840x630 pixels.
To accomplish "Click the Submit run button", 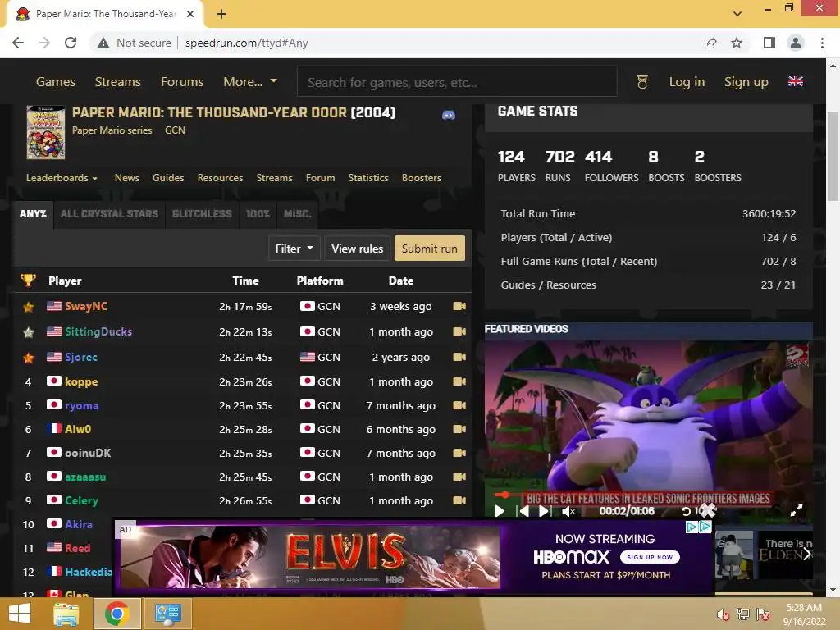I will (430, 249).
